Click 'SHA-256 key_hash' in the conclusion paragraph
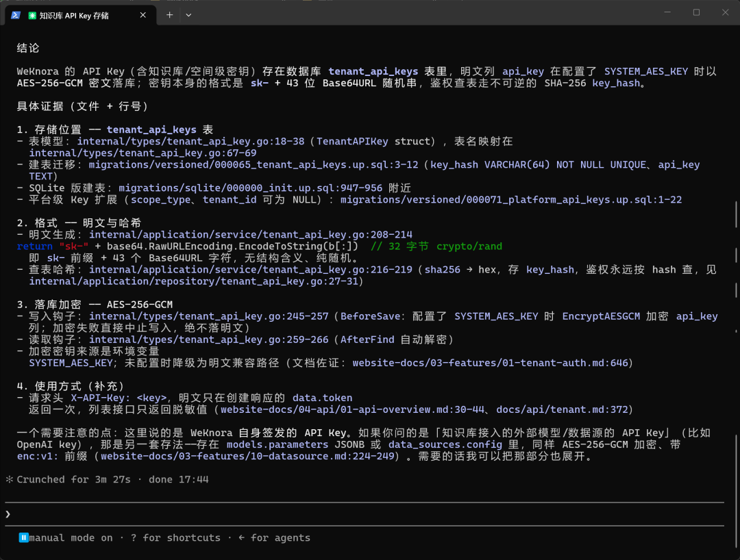The image size is (740, 560). click(x=592, y=84)
